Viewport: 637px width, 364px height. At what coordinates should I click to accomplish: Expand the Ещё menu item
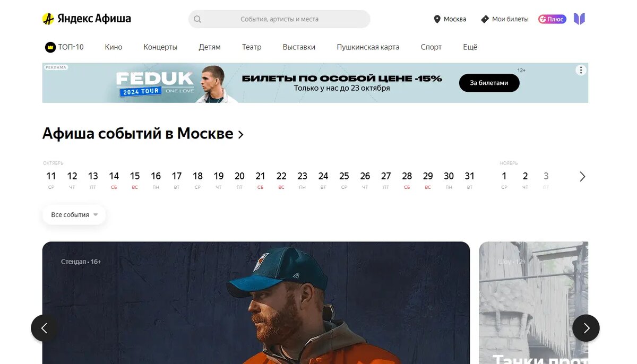[470, 47]
